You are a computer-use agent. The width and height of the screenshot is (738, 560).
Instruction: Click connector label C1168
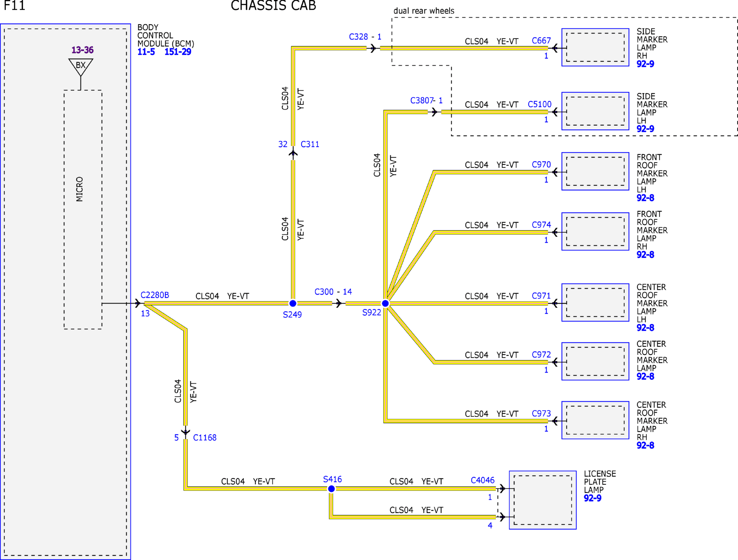click(x=205, y=438)
